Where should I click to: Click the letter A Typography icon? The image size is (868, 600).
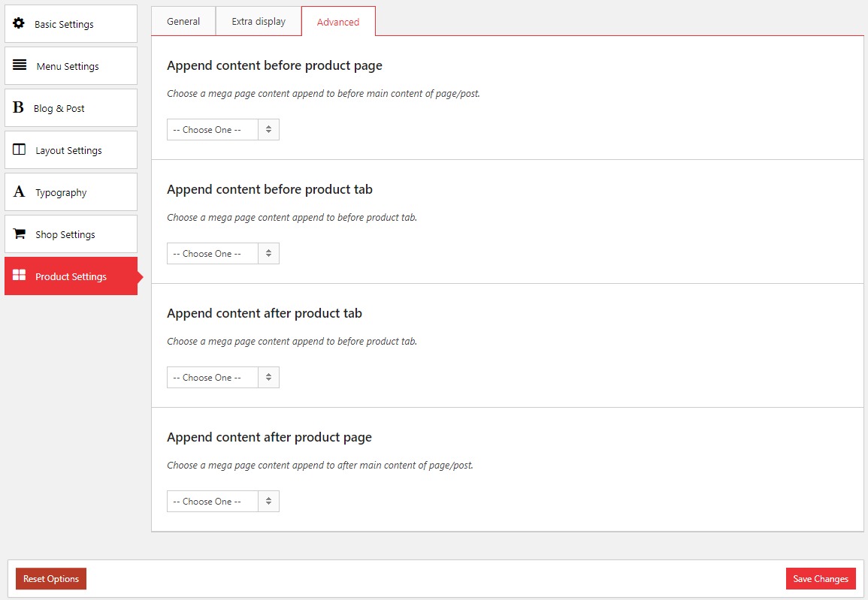19,191
